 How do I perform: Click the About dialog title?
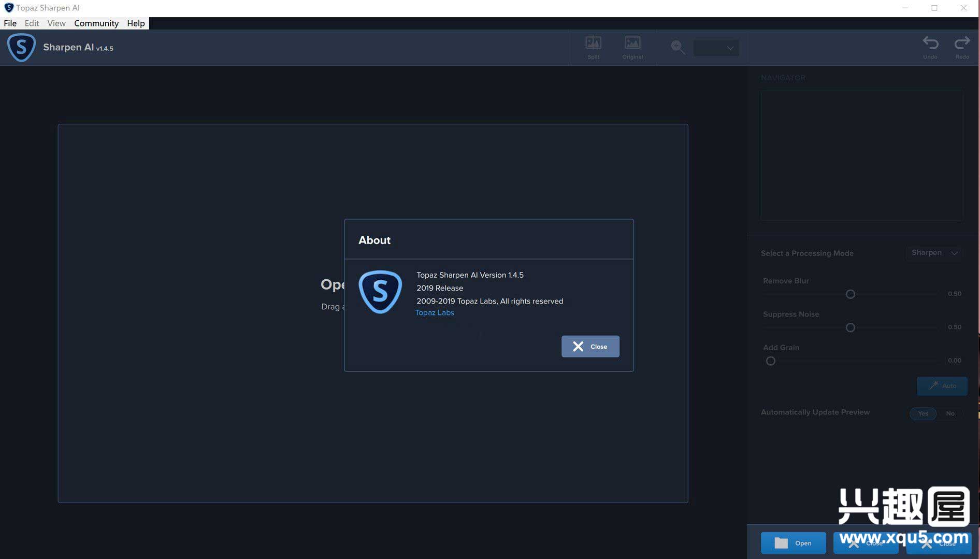[374, 240]
